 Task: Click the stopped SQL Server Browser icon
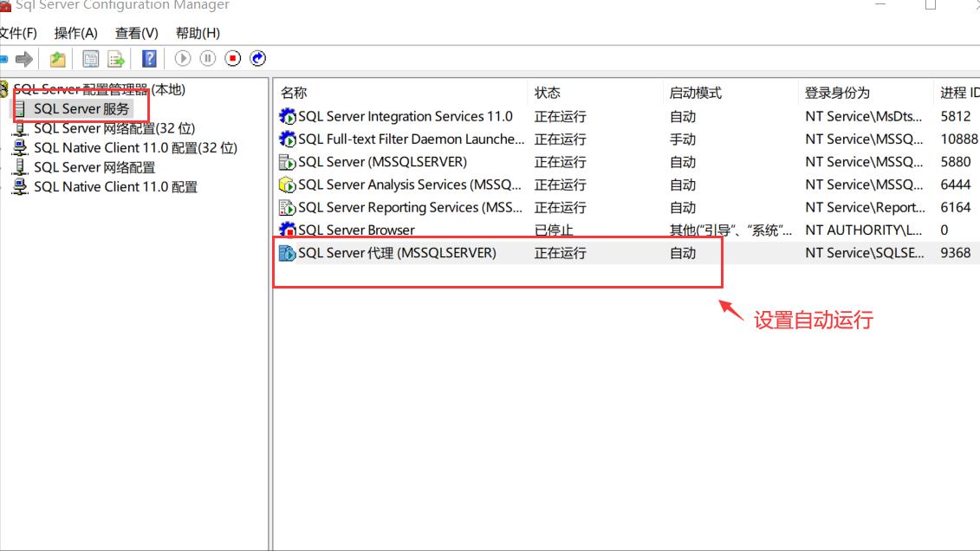287,230
